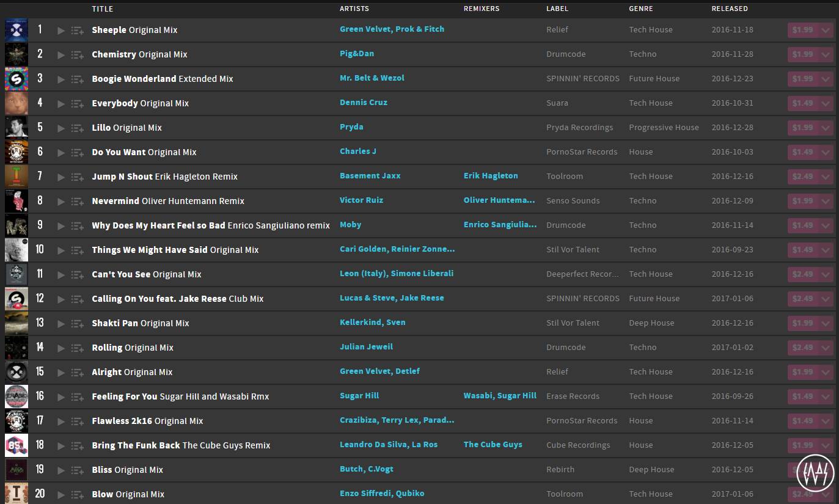Expand purchase options arrow for Can't You See

click(826, 274)
